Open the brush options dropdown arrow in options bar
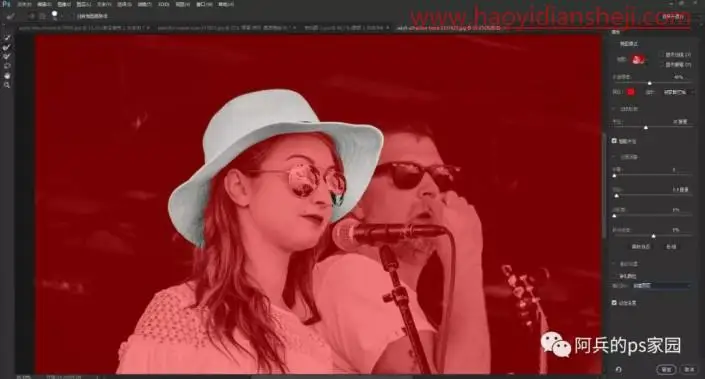The image size is (705, 379). point(62,16)
